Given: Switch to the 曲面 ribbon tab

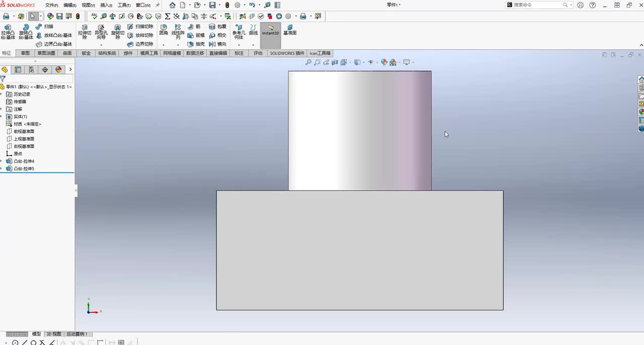Looking at the screenshot, I should pyautogui.click(x=67, y=53).
